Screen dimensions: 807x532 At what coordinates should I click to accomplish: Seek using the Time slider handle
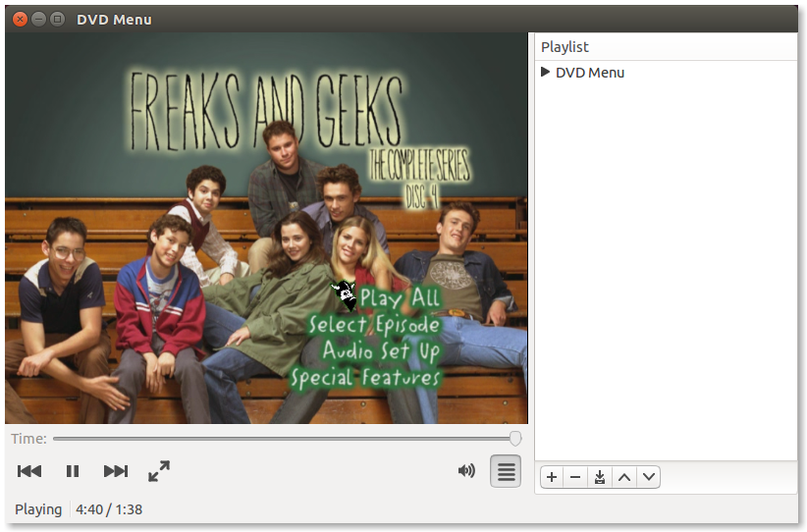click(515, 439)
